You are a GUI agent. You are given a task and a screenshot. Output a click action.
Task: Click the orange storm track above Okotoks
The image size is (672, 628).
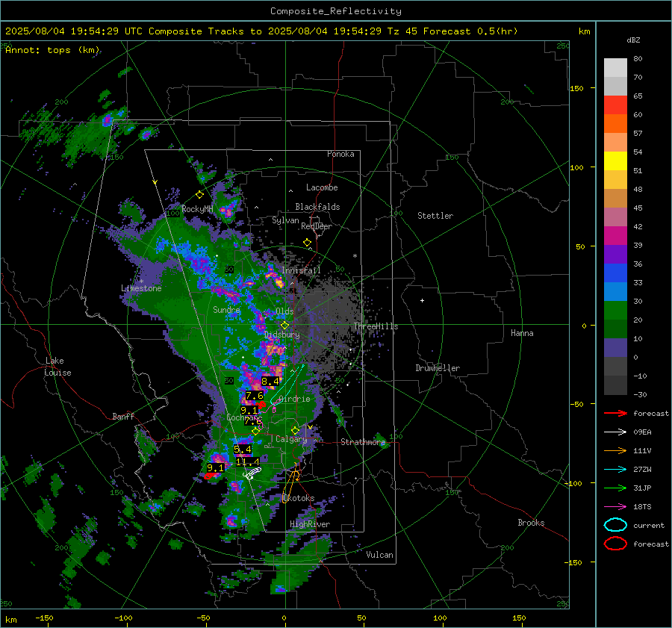(291, 484)
